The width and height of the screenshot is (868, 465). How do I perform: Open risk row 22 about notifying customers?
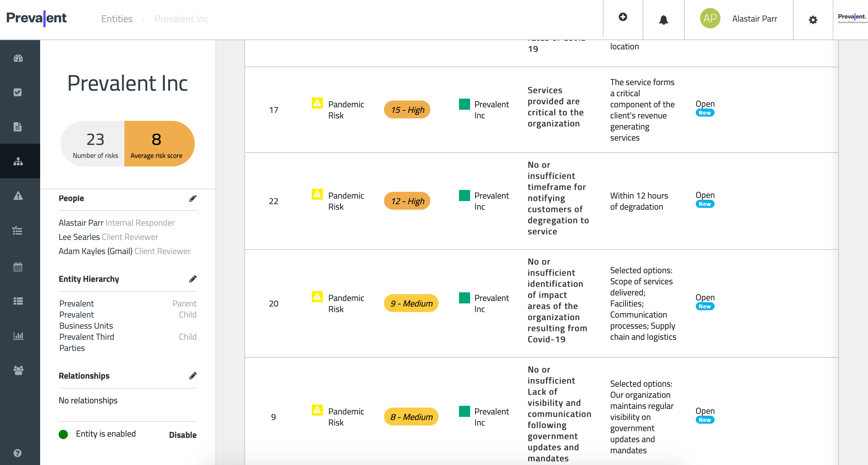[557, 198]
